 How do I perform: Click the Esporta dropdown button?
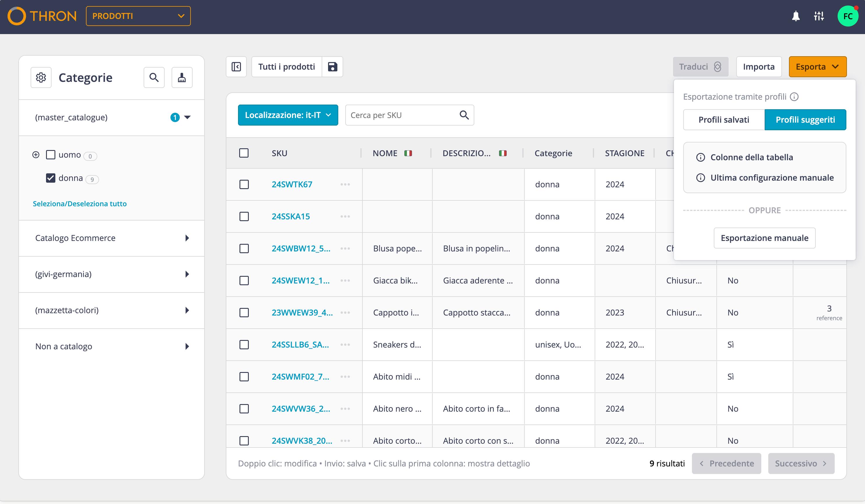[818, 67]
